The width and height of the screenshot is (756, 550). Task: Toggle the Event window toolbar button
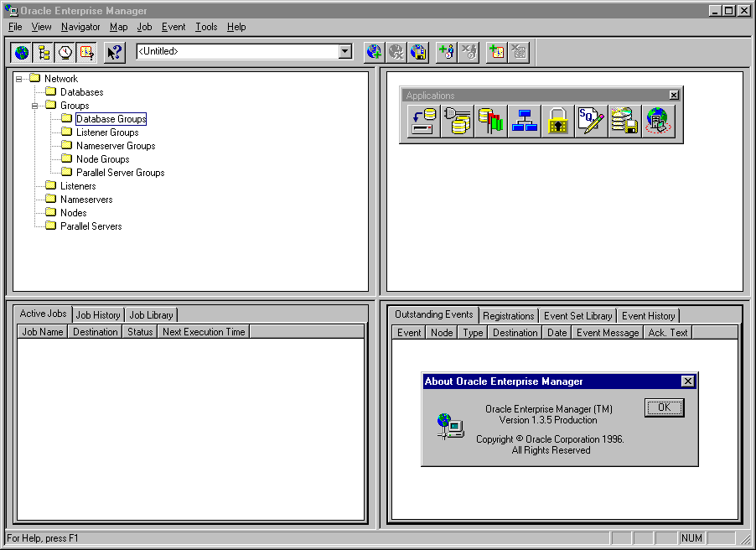point(87,52)
